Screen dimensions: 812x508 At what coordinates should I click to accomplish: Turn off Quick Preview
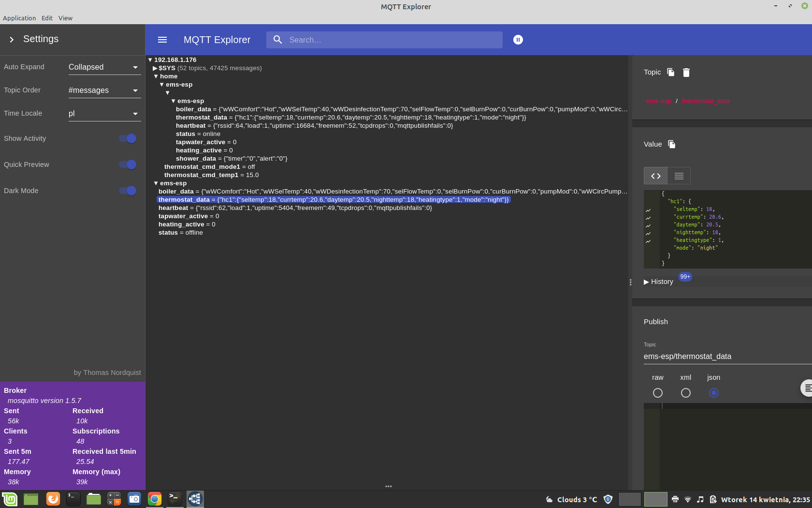(127, 164)
